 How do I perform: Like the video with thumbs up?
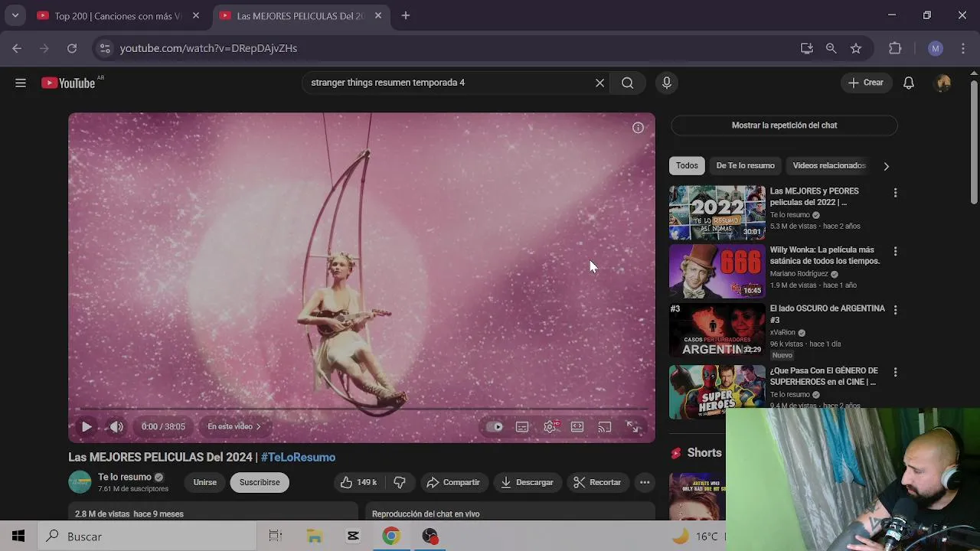[x=358, y=482]
